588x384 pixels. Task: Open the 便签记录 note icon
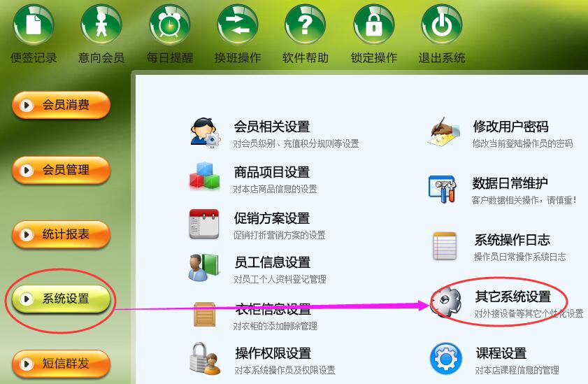34,24
